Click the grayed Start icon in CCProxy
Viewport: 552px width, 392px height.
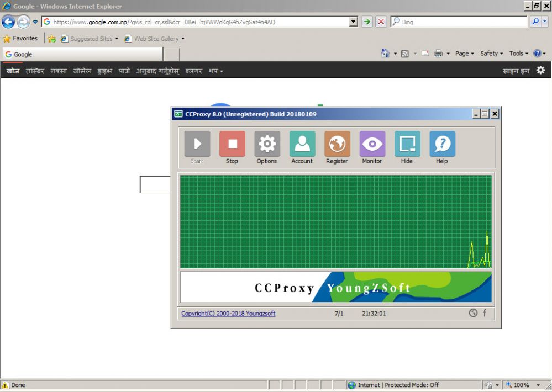point(197,144)
